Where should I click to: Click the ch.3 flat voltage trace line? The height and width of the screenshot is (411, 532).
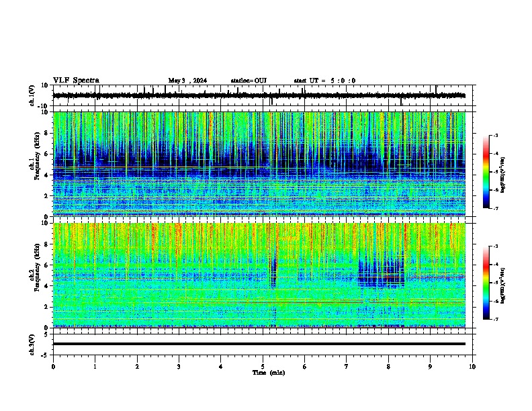pyautogui.click(x=259, y=344)
